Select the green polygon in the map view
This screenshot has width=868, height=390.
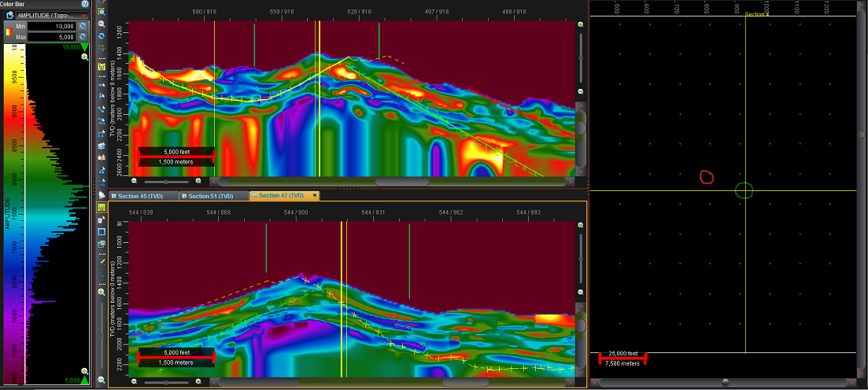[x=744, y=190]
